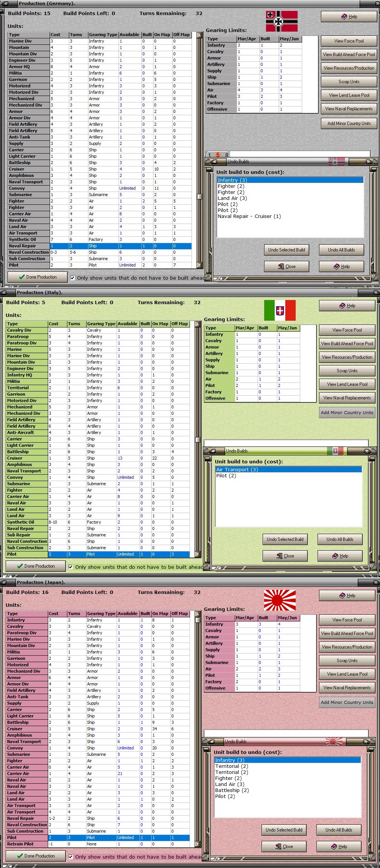Select Cruiser row in Japan units list
This screenshot has height=868, width=380.
tap(98, 729)
